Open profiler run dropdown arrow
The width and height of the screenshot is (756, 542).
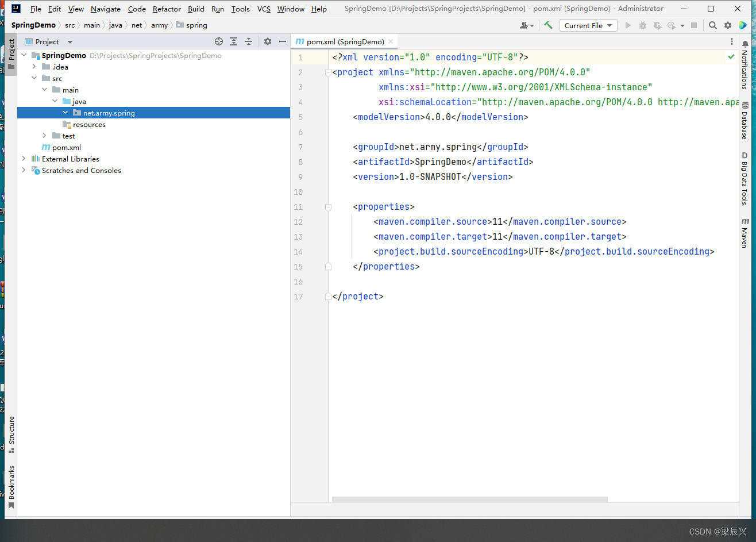point(682,25)
